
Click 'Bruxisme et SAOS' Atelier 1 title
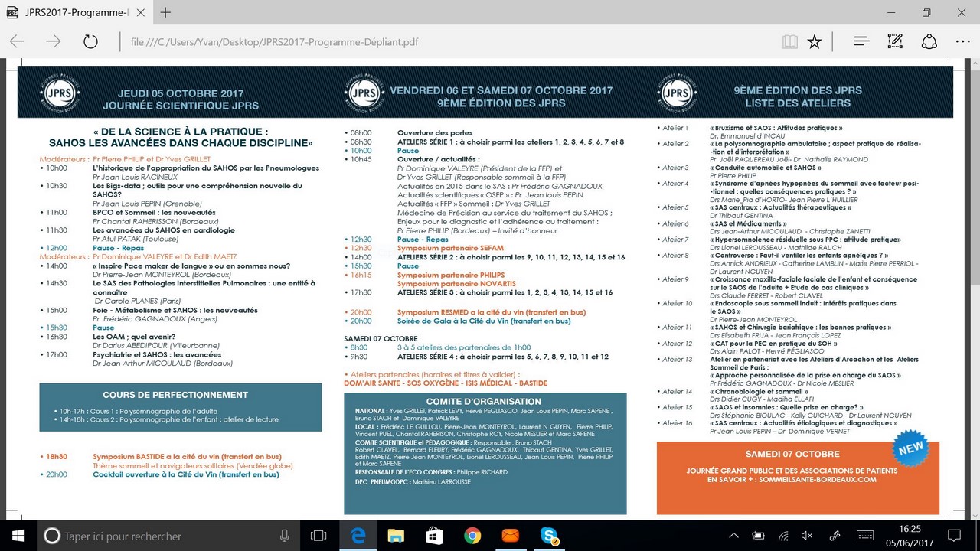pyautogui.click(x=776, y=128)
